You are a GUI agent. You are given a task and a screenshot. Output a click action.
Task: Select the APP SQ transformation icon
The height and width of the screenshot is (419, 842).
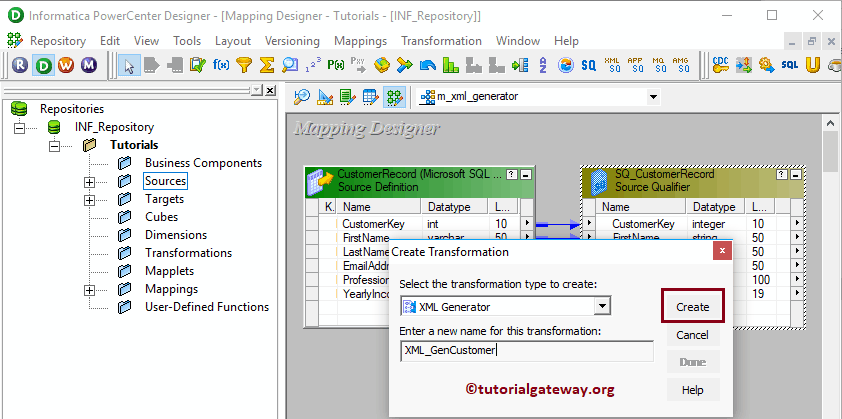[635, 66]
